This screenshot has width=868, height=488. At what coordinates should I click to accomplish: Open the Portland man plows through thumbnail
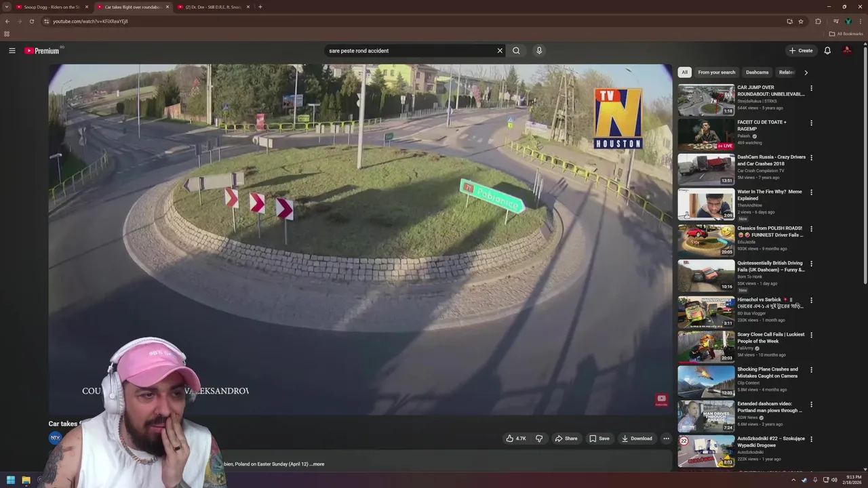(x=706, y=416)
